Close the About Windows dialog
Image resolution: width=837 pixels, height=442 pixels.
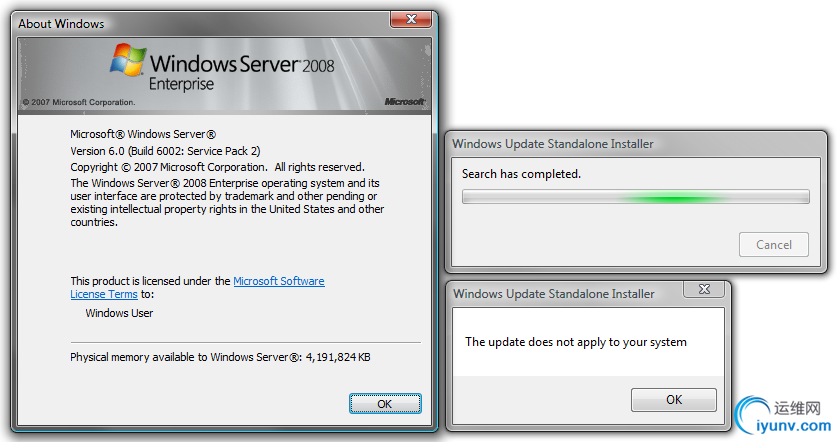tap(410, 19)
